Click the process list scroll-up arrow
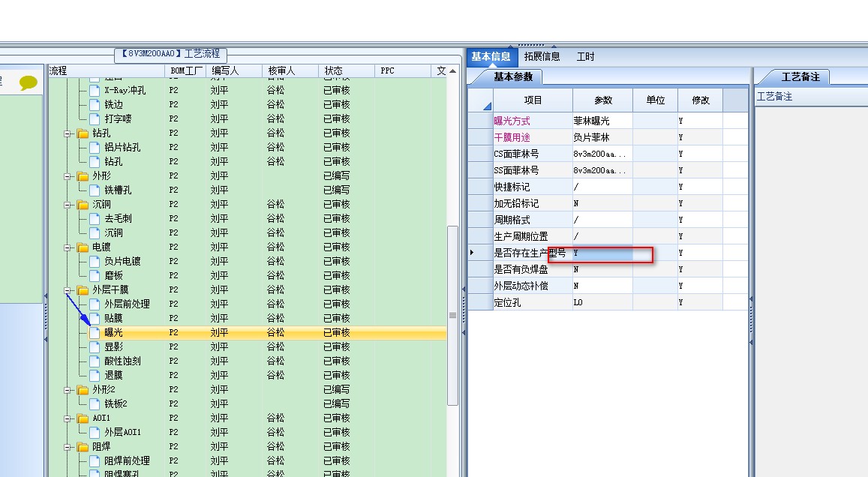 [453, 70]
